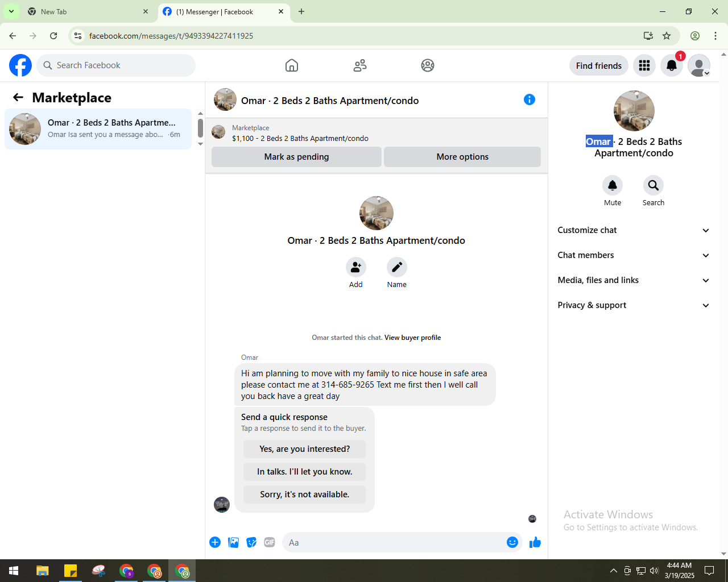Open Windows Start menu
Screen dimensions: 728x582
14,571
